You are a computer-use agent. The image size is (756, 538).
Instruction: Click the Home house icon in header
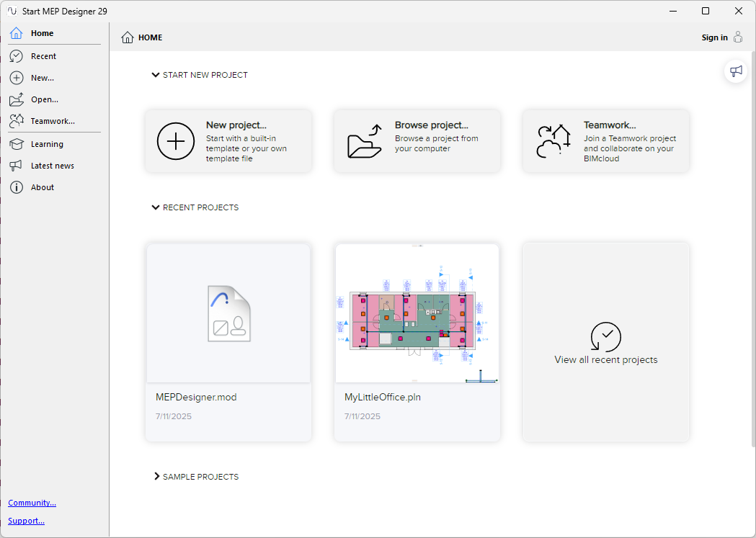click(128, 37)
